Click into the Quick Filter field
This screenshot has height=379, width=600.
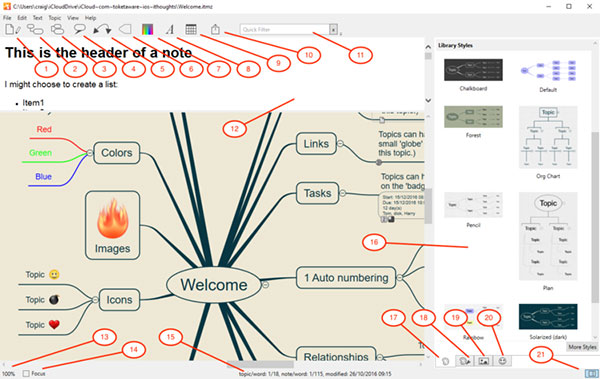tap(284, 29)
